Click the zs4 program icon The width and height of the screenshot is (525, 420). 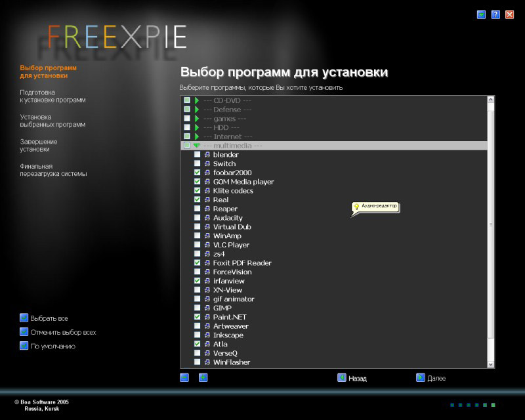coord(207,254)
